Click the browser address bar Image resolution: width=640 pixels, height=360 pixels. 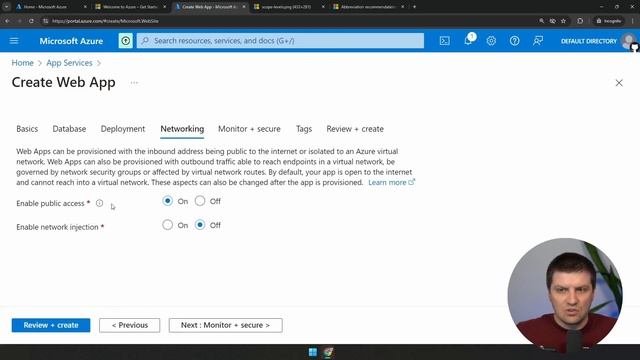coord(286,21)
